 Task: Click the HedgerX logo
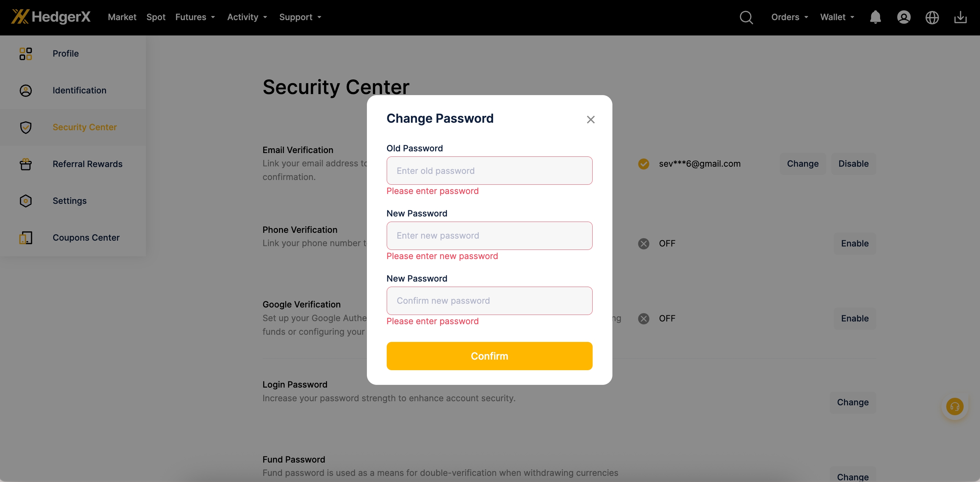[x=51, y=17]
